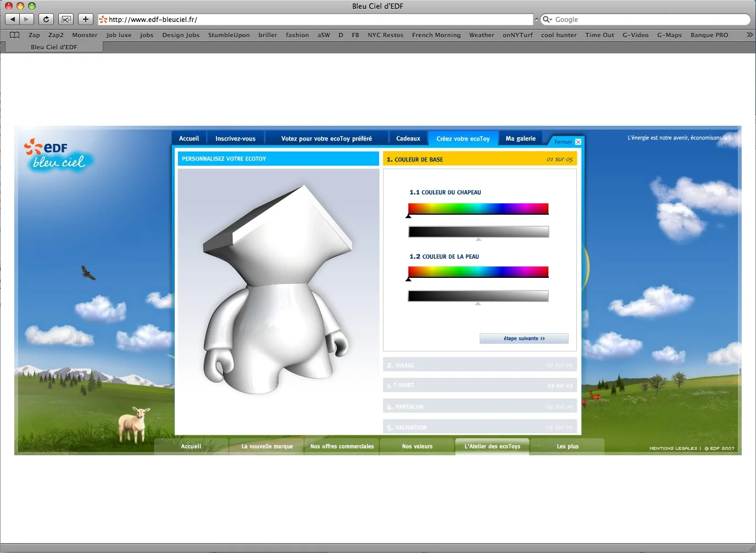The width and height of the screenshot is (756, 553).
Task: Open Nos valeurs bottom menu
Action: [417, 446]
